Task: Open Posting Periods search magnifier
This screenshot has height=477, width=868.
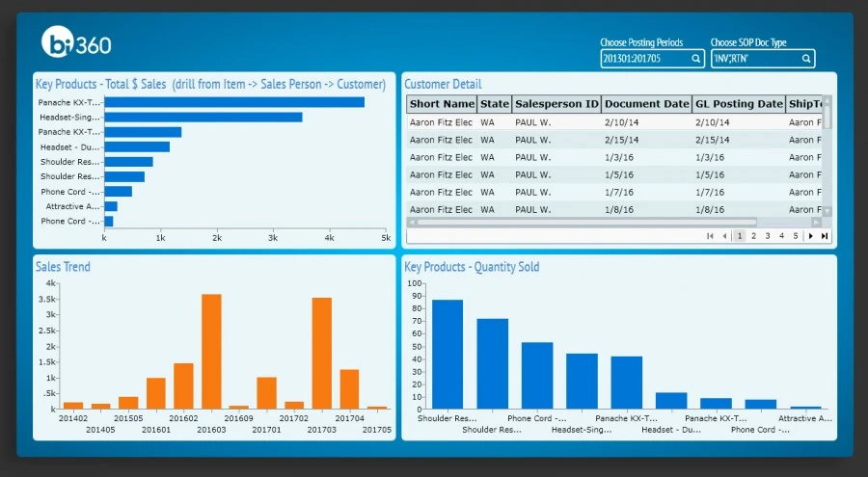Action: [695, 59]
